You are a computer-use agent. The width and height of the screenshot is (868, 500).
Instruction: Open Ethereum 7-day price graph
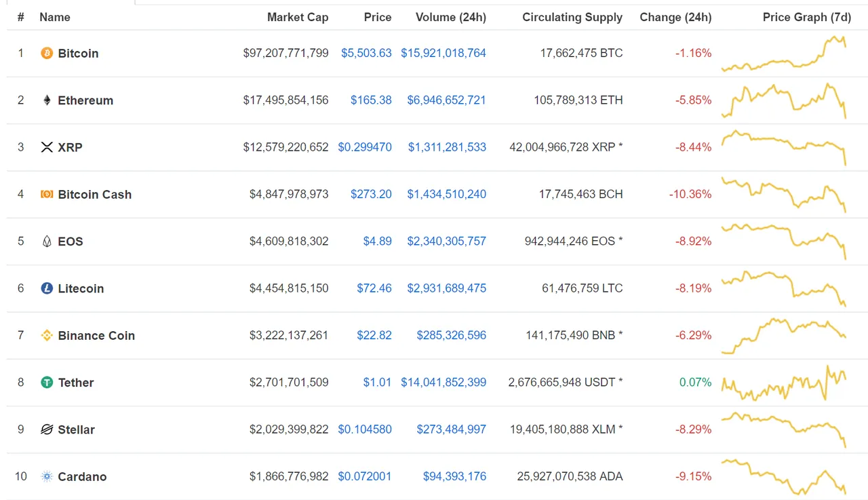[x=784, y=100]
